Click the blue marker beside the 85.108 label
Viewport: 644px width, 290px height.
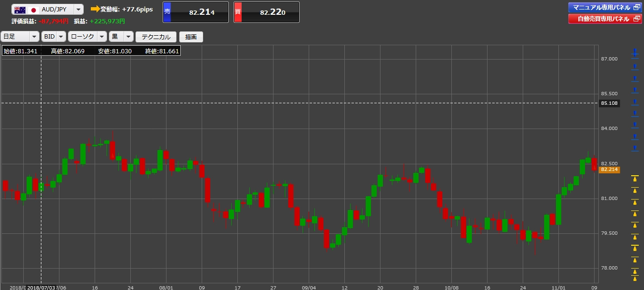[635, 101]
